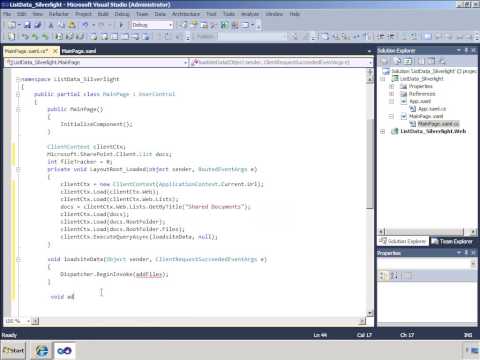Open Internet Explorer from the taskbar
The image size is (480, 360).
tap(42, 351)
